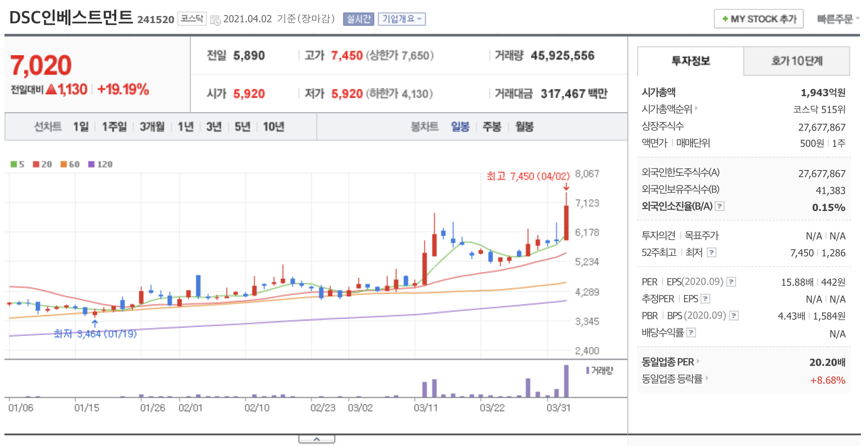Click the 상장주식수 value 27,677,867

(822, 127)
